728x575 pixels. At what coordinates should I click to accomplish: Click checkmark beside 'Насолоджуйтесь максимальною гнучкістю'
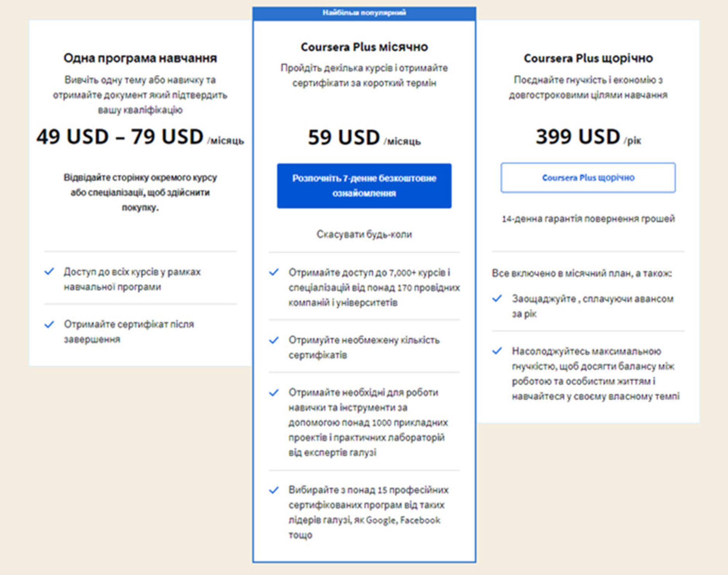[x=497, y=351]
